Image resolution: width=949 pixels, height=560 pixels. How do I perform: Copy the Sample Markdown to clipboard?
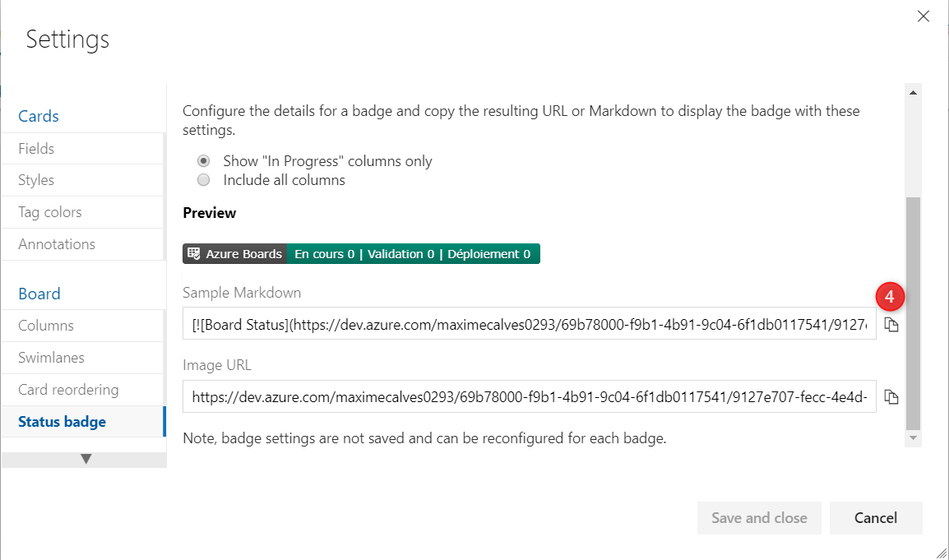tap(891, 325)
